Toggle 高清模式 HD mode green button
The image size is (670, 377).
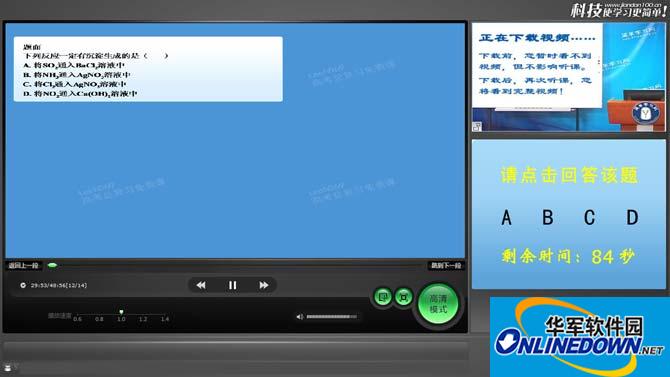click(438, 304)
